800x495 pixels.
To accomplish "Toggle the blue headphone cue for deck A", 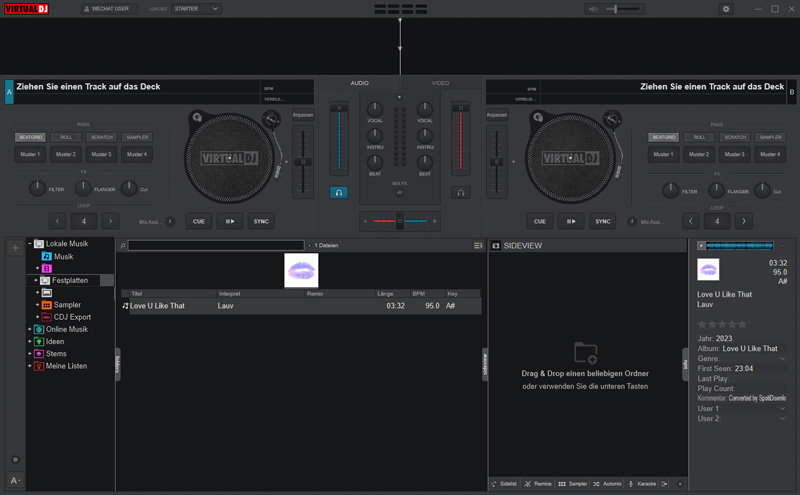I will pyautogui.click(x=339, y=192).
